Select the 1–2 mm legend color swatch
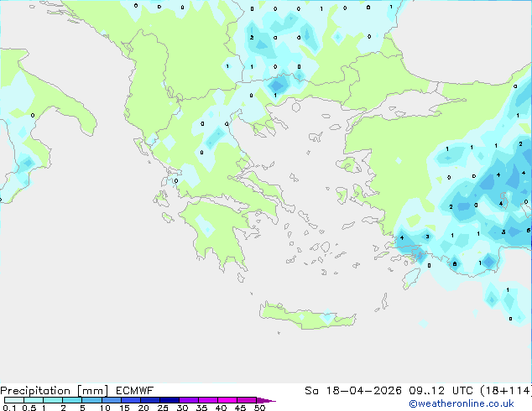This screenshot has width=532, height=411. point(53,400)
